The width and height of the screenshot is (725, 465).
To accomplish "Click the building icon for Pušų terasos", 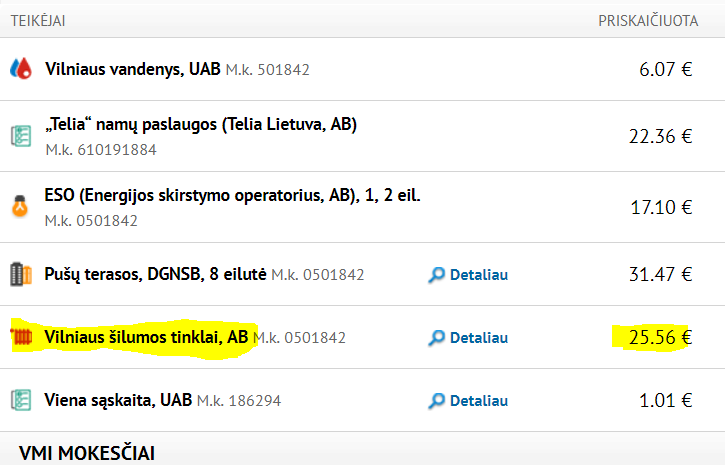I will 21,274.
